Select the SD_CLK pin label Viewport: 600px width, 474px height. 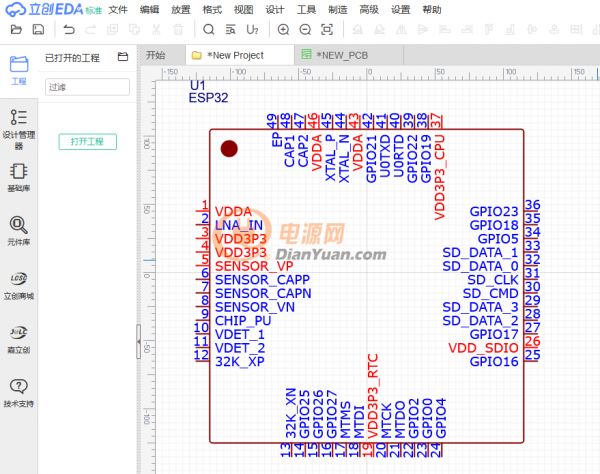[493, 280]
